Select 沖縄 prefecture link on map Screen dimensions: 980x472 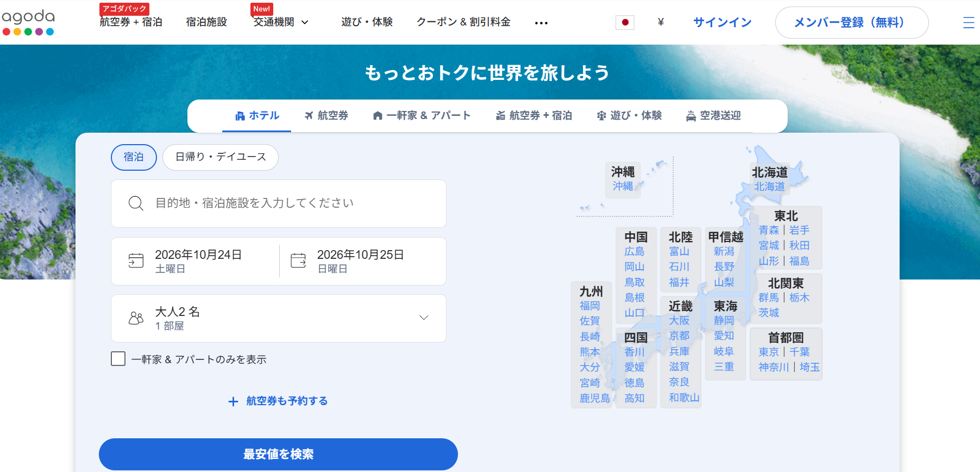coord(623,187)
